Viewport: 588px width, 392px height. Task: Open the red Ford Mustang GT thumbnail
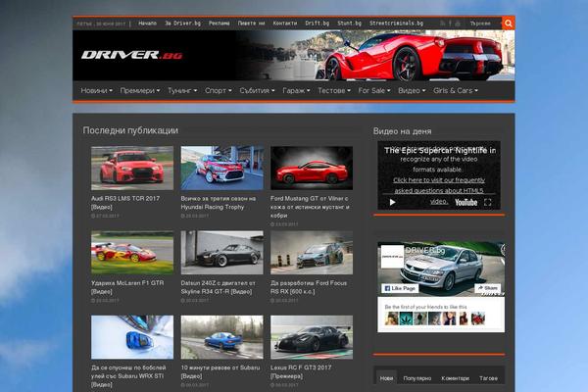coord(312,168)
